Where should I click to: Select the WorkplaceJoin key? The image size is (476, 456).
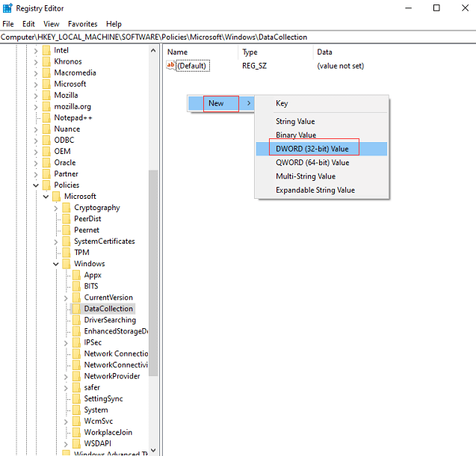click(108, 432)
